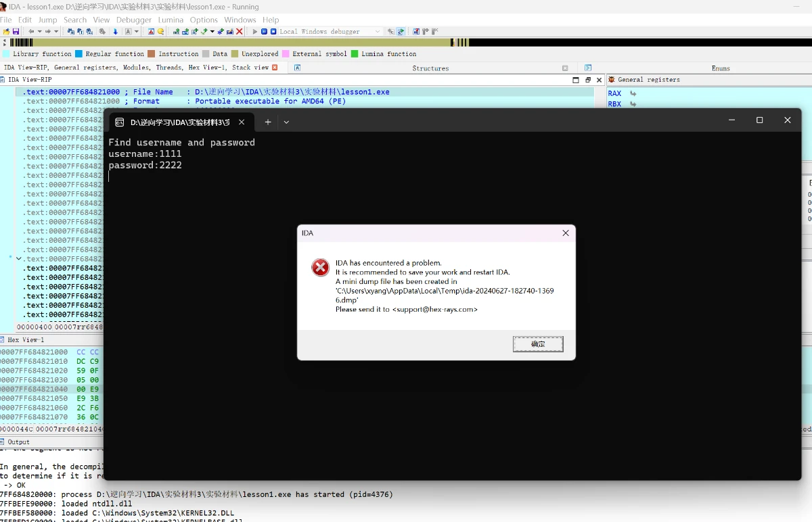This screenshot has width=812, height=522.
Task: Expand the terminal tab options chevron
Action: (286, 122)
